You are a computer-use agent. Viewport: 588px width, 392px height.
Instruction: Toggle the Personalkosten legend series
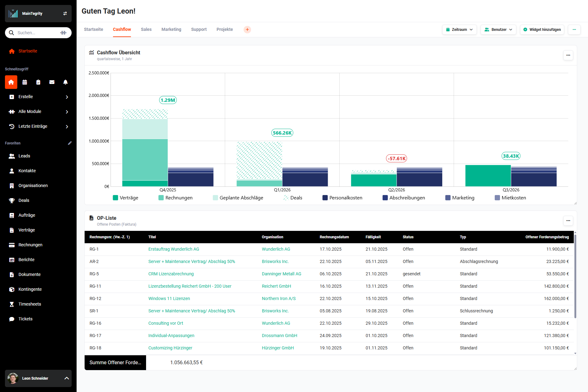point(342,198)
